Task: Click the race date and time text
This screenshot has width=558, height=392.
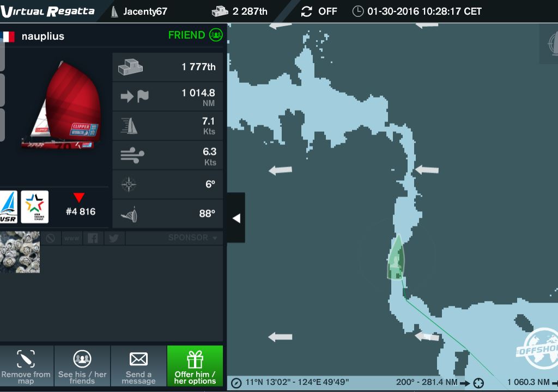Action: [x=424, y=11]
